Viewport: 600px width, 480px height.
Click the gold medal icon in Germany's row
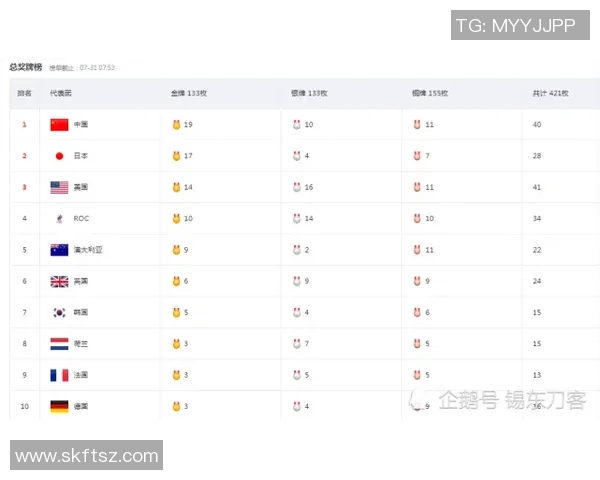[x=176, y=407]
